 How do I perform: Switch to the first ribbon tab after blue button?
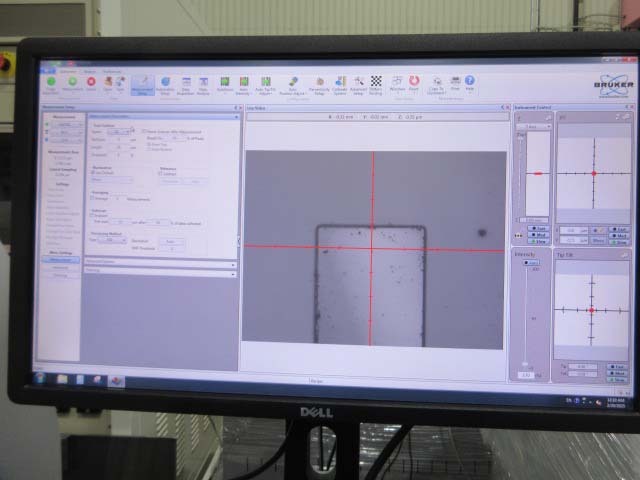pos(68,71)
